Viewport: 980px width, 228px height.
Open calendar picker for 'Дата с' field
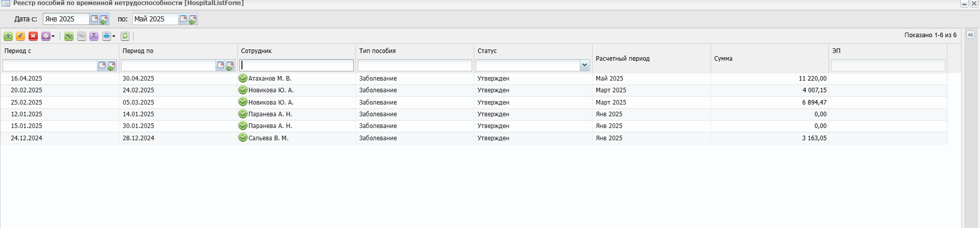94,19
